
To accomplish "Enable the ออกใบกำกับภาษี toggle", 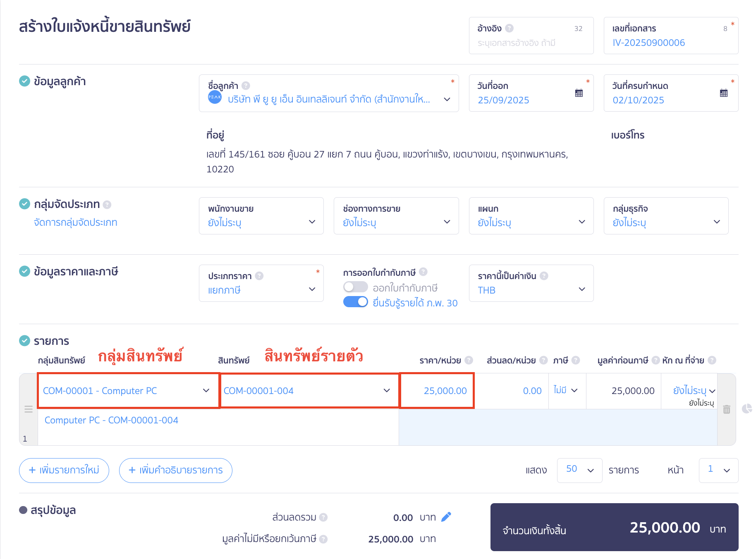I will 355,287.
